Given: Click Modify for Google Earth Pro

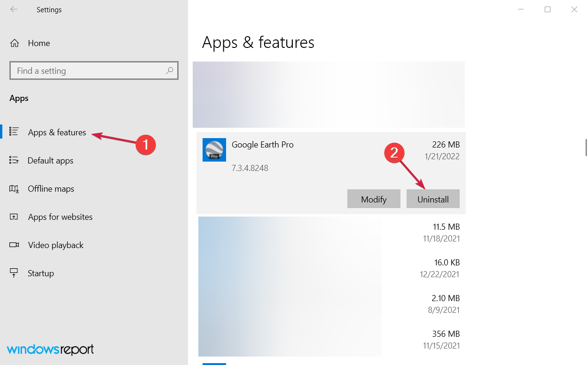Looking at the screenshot, I should pos(374,199).
